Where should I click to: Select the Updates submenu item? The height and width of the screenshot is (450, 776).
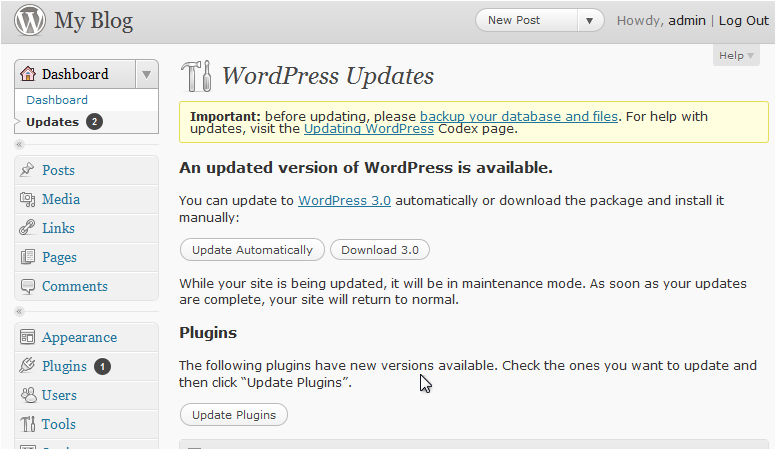click(x=52, y=122)
